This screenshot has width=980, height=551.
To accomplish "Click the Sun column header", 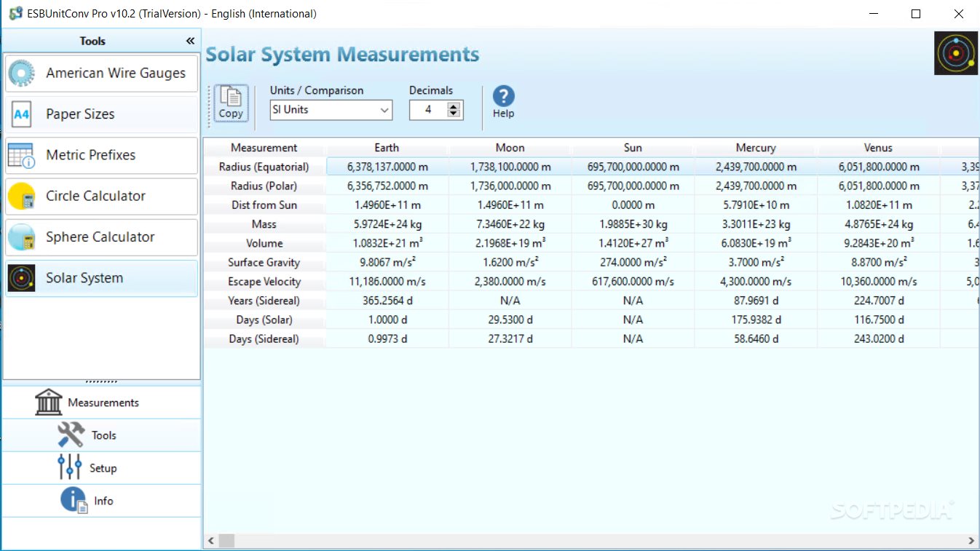I will click(633, 148).
